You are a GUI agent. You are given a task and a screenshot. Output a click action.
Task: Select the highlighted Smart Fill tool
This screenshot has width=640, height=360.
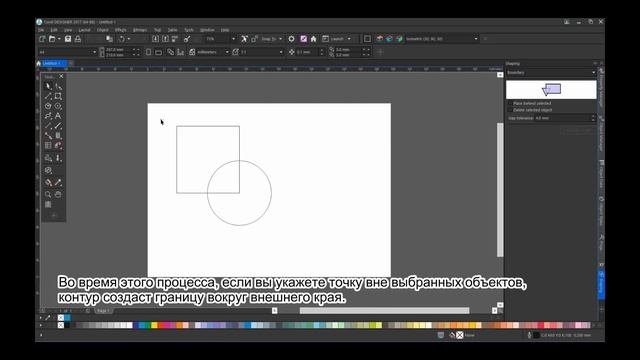tap(58, 145)
